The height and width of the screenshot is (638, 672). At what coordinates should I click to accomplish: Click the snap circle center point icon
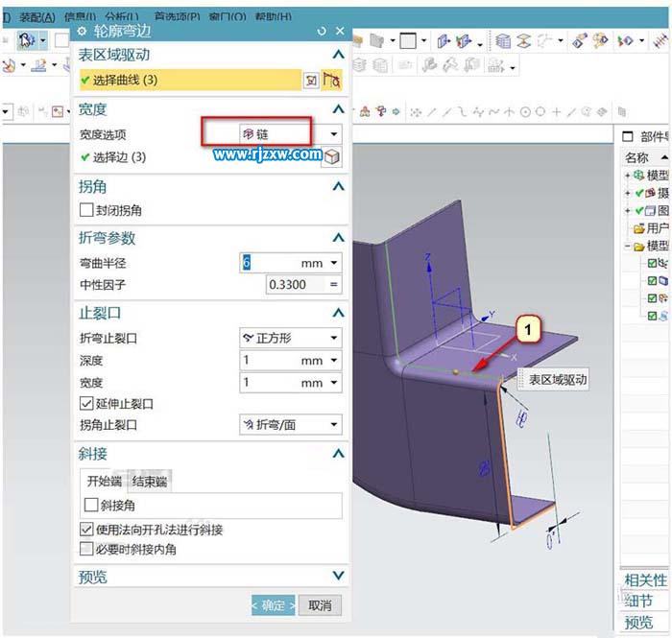click(525, 111)
